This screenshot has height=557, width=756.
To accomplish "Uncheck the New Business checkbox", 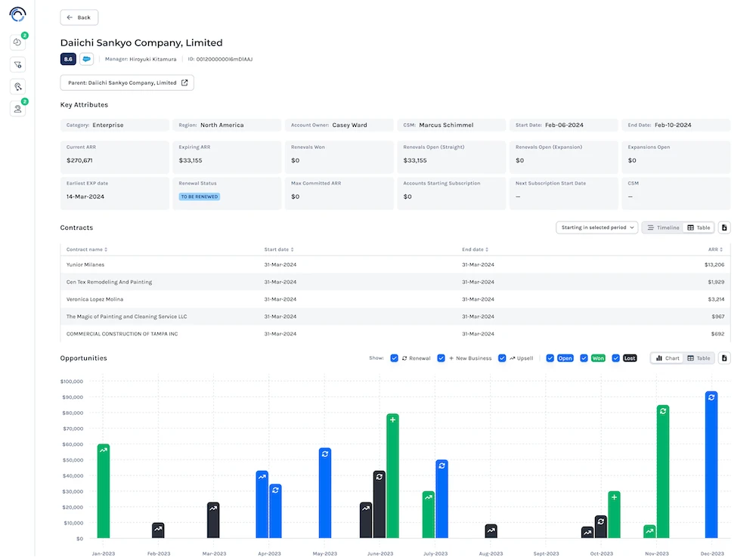I will [442, 358].
